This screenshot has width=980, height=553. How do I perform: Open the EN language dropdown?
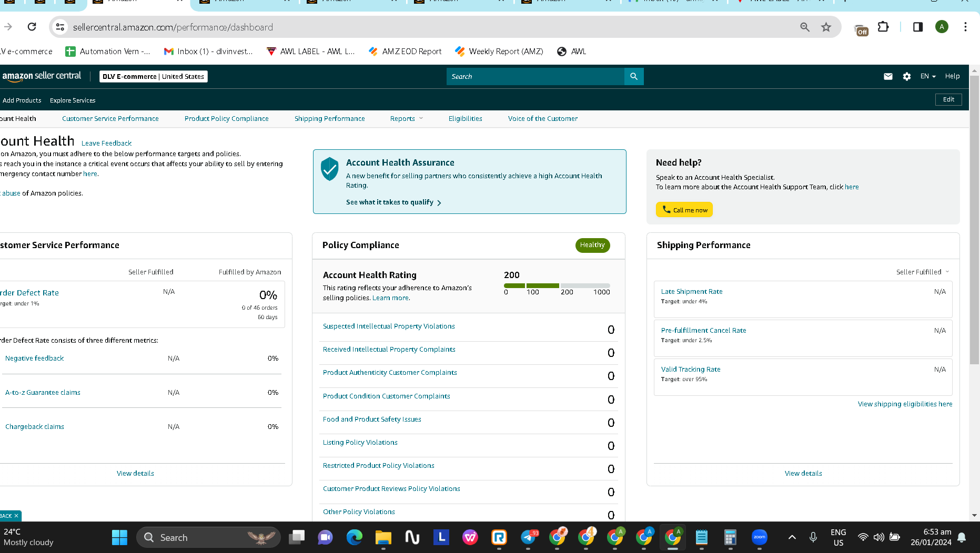point(928,76)
